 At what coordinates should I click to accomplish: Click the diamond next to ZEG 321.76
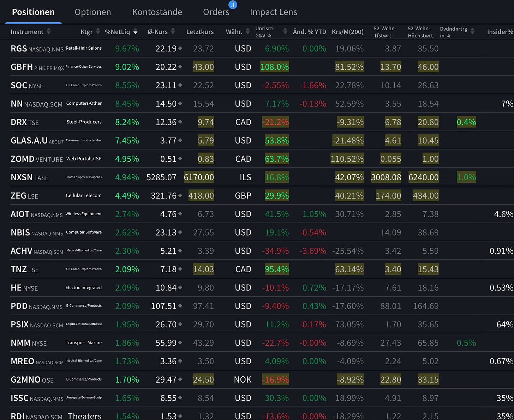click(x=180, y=195)
